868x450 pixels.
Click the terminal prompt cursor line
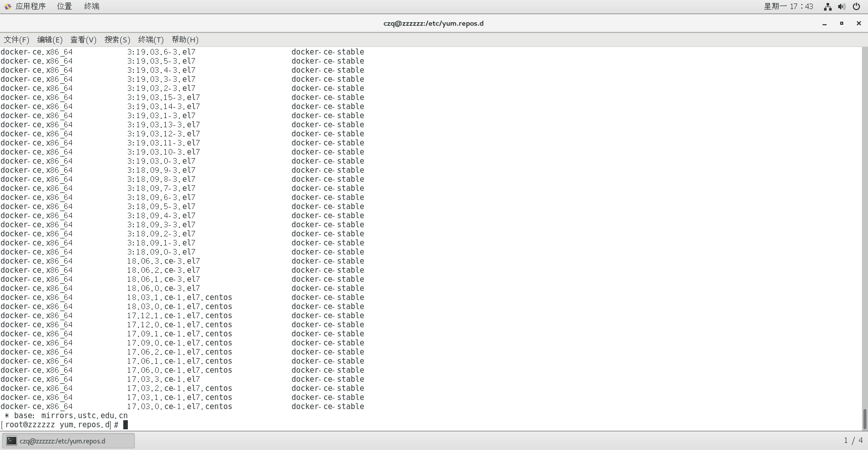pos(64,425)
